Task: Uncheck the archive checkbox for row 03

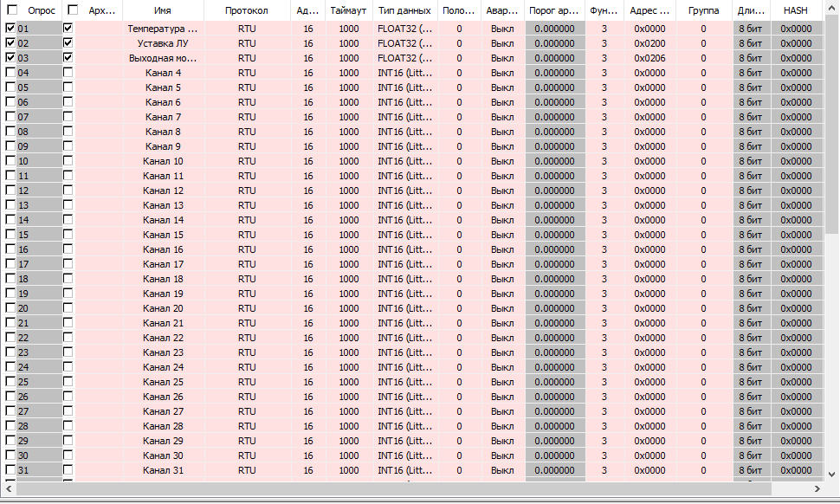Action: pos(68,58)
